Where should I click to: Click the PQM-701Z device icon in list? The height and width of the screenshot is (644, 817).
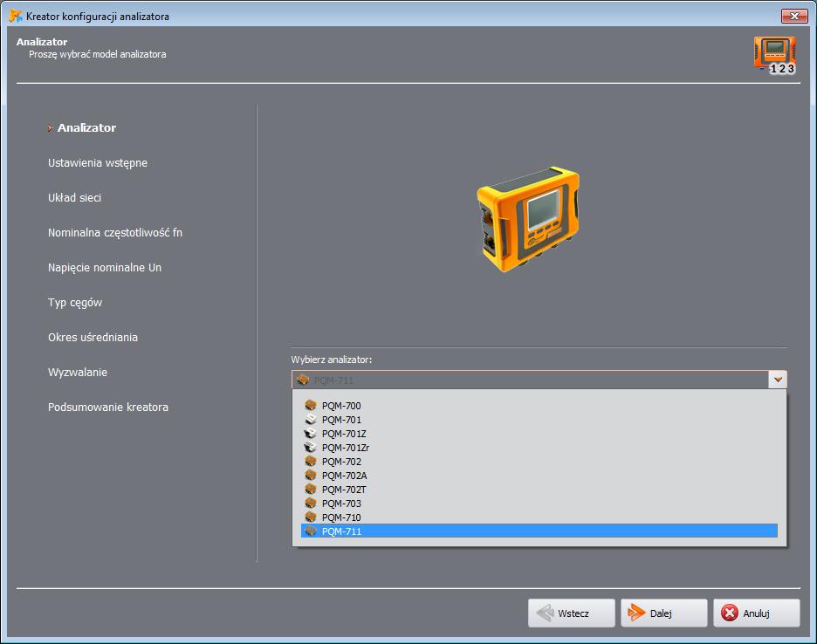coord(311,434)
